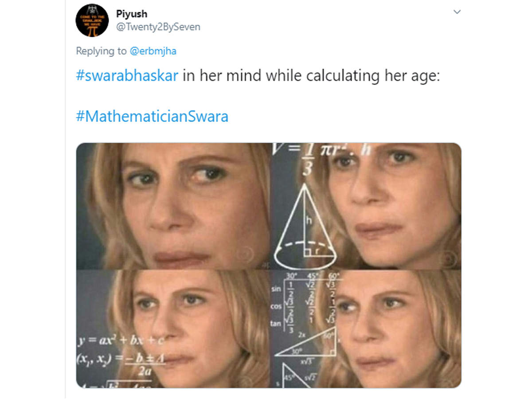The height and width of the screenshot is (399, 532).
Task: Expand the tweet options chevron menu
Action: pos(457,12)
